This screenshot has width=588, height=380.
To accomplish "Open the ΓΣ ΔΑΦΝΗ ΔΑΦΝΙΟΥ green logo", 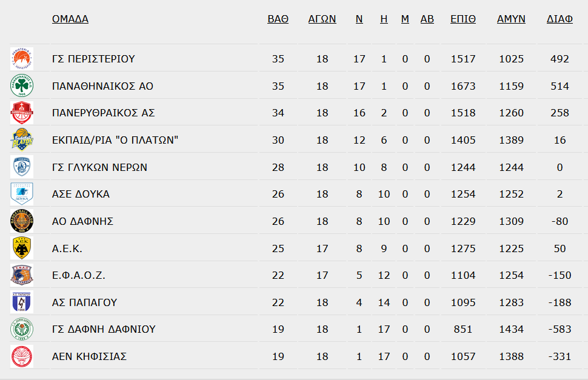I will click(22, 329).
